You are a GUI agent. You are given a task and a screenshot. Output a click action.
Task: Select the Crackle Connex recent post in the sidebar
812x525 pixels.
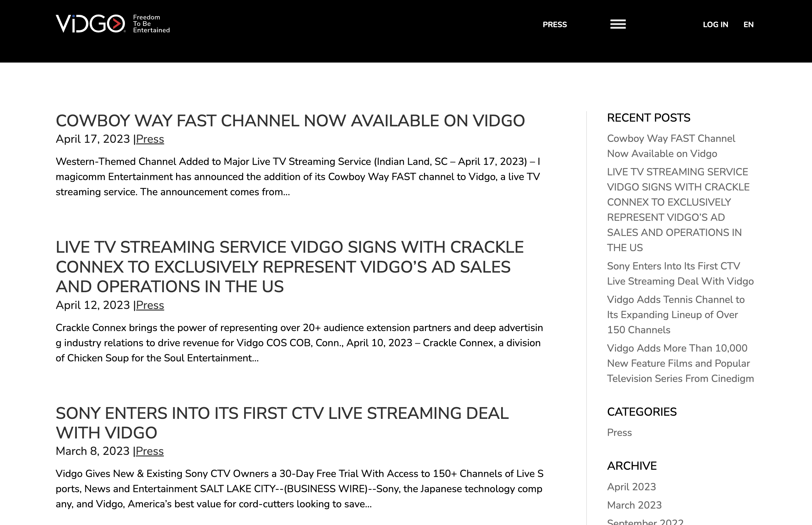tap(678, 210)
